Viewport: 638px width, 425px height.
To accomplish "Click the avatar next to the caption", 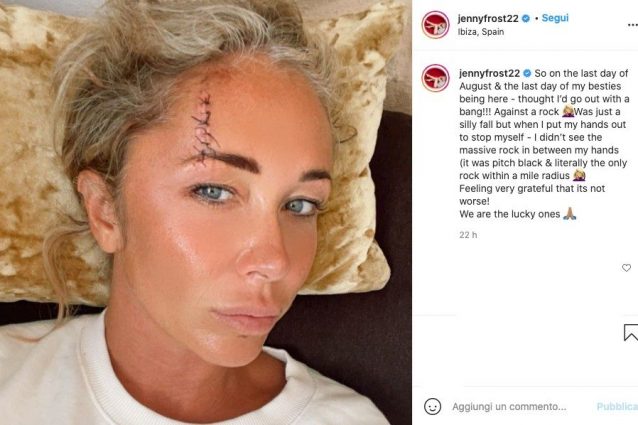I will tap(435, 78).
